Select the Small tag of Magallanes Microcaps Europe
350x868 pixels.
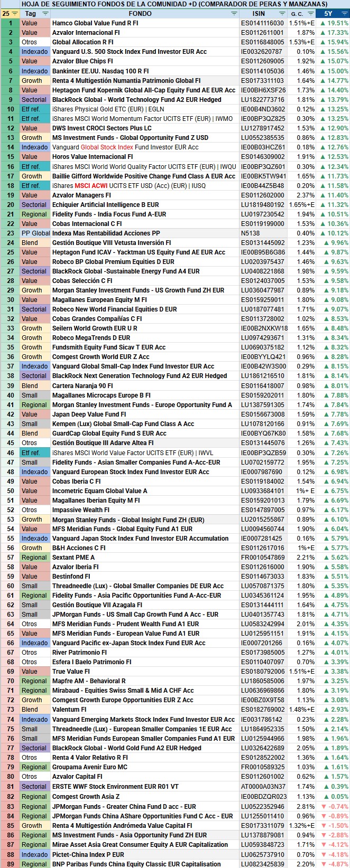pos(35,395)
